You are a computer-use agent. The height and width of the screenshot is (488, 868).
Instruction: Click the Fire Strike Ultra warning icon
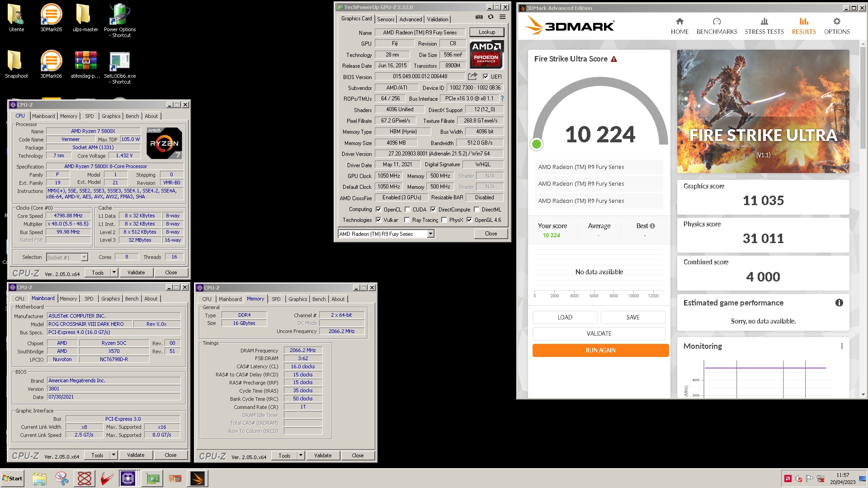(x=614, y=59)
